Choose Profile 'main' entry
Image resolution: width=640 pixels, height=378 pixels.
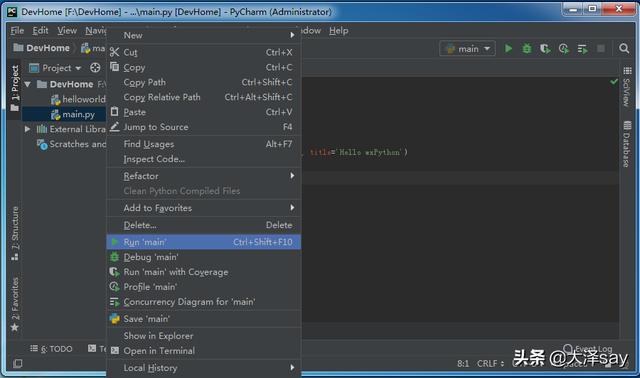point(204,287)
